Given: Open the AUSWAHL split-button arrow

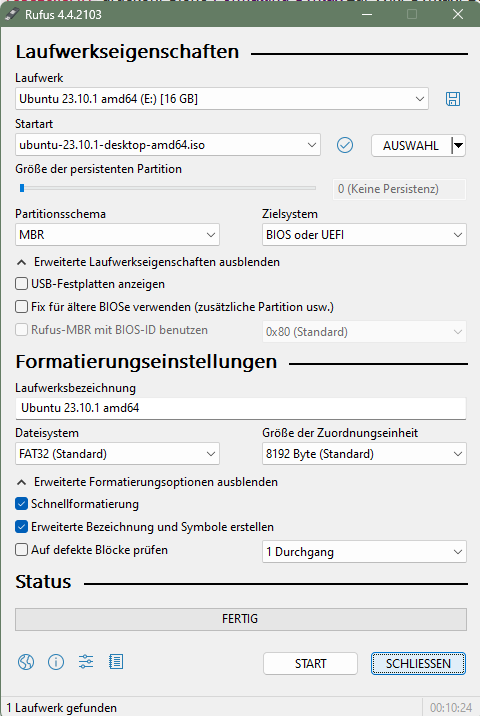Looking at the screenshot, I should coord(458,146).
